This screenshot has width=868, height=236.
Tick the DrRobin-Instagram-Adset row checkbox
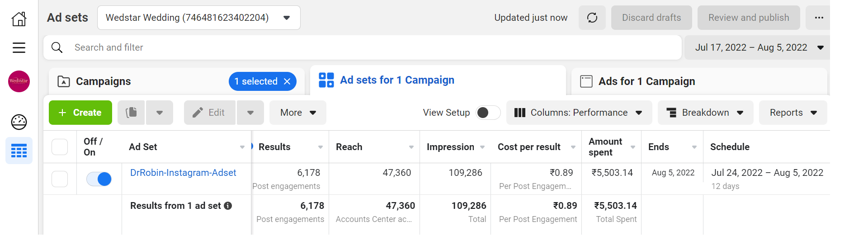tap(60, 179)
